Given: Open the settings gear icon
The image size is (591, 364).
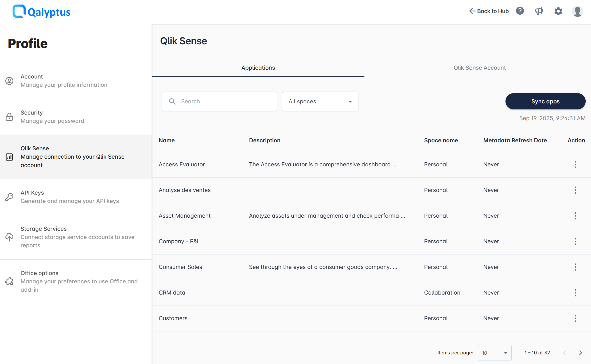Looking at the screenshot, I should 558,11.
